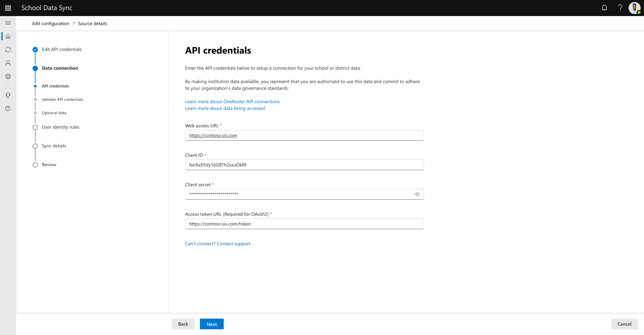The width and height of the screenshot is (644, 335).
Task: Click the completed Edit API credentials checkmark
Action: pos(35,50)
